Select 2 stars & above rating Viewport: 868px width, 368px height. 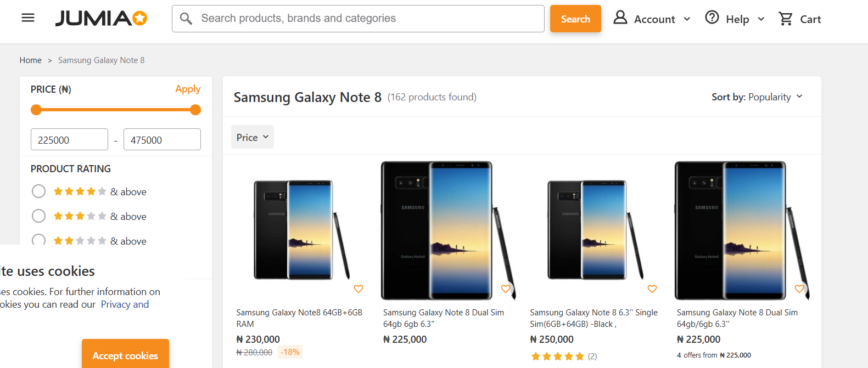tap(38, 240)
